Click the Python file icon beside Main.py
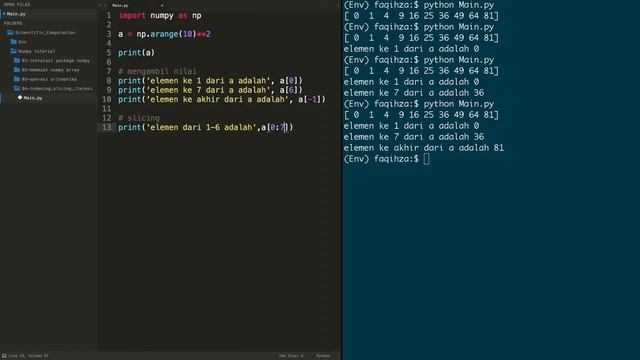 20,98
